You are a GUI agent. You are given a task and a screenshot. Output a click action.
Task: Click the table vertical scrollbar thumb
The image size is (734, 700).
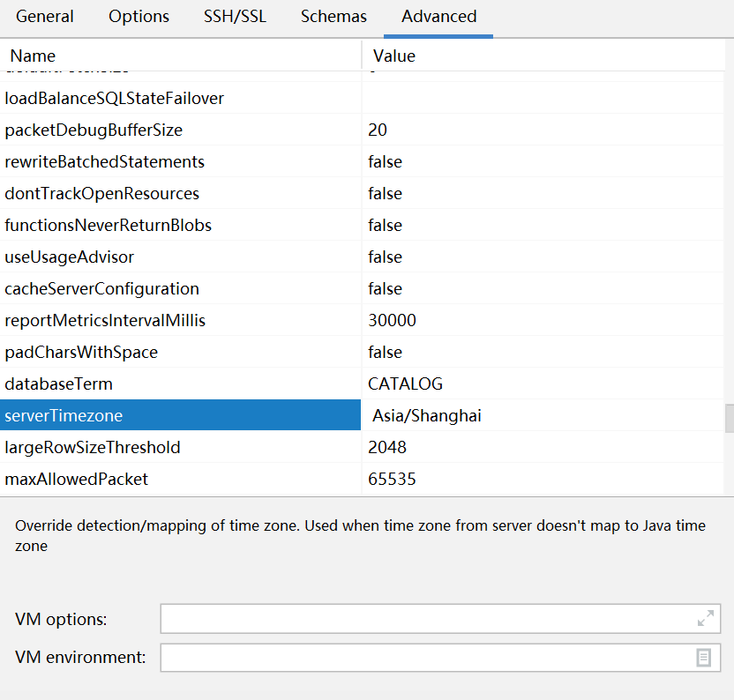click(730, 419)
